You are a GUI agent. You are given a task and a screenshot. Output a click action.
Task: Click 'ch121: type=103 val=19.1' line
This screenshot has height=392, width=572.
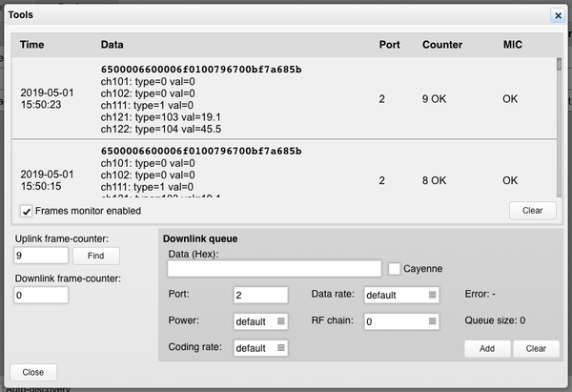click(x=160, y=117)
